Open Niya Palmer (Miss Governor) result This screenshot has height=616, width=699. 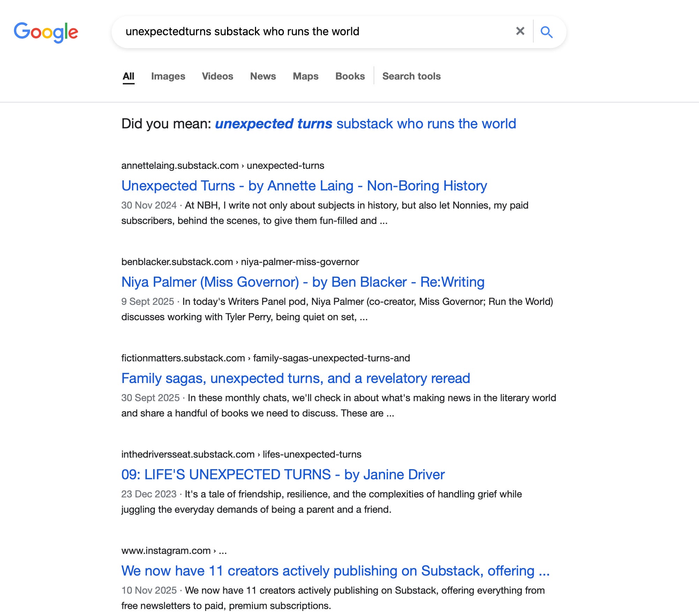[303, 282]
